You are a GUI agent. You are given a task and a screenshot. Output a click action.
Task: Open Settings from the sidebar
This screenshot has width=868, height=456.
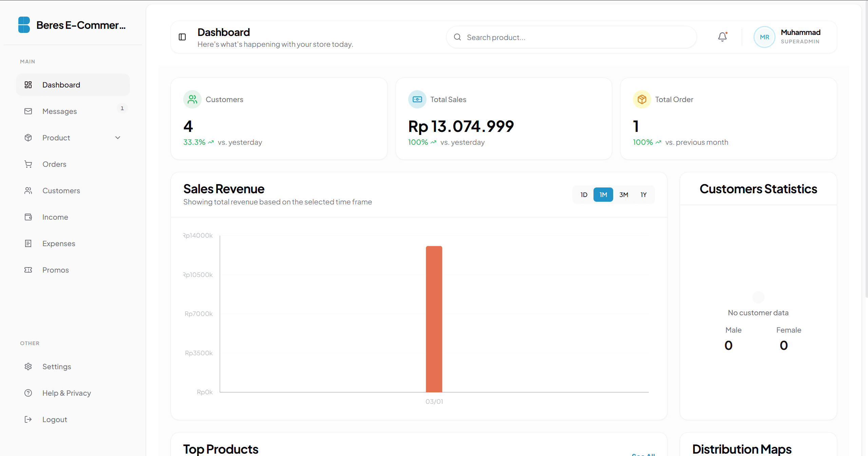[73, 366]
